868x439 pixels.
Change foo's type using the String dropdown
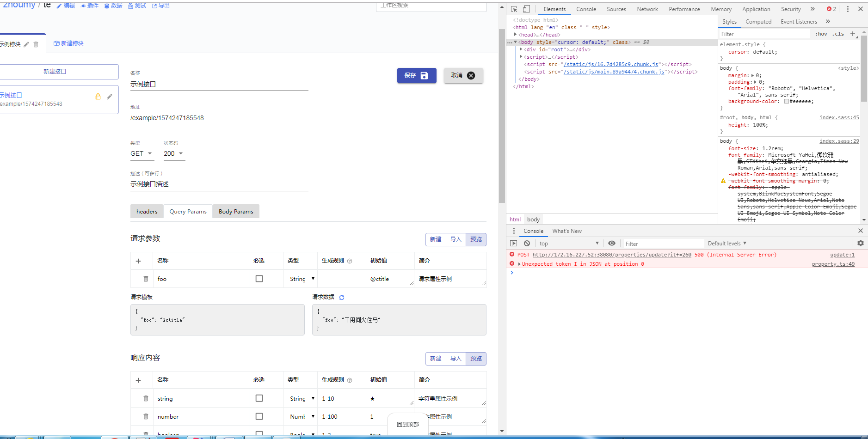click(x=300, y=279)
